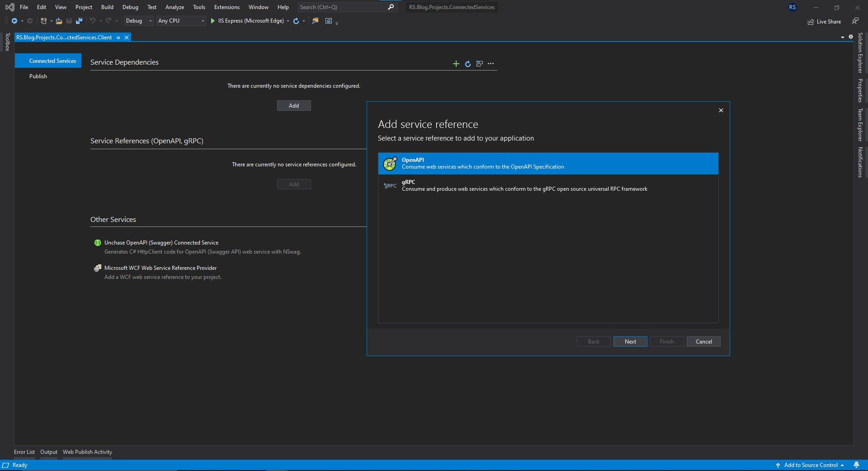
Task: Switch to the Publish side tab
Action: [38, 76]
